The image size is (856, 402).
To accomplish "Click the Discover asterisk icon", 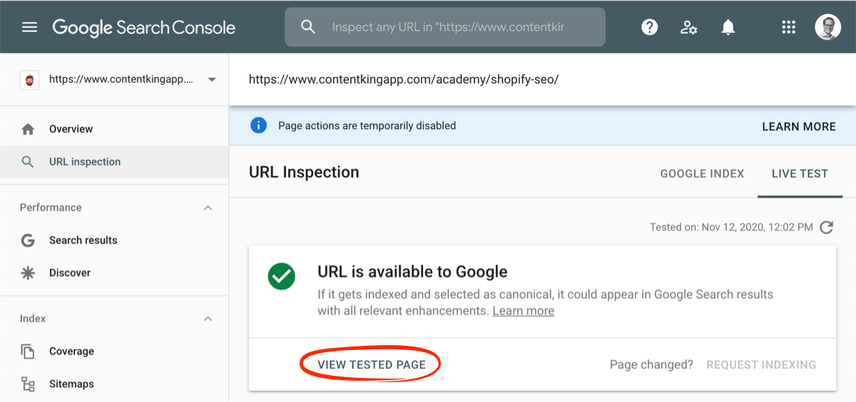I will 28,273.
